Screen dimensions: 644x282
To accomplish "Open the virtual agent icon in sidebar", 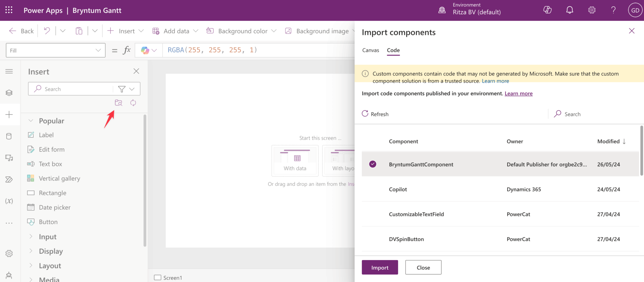I will (x=9, y=275).
